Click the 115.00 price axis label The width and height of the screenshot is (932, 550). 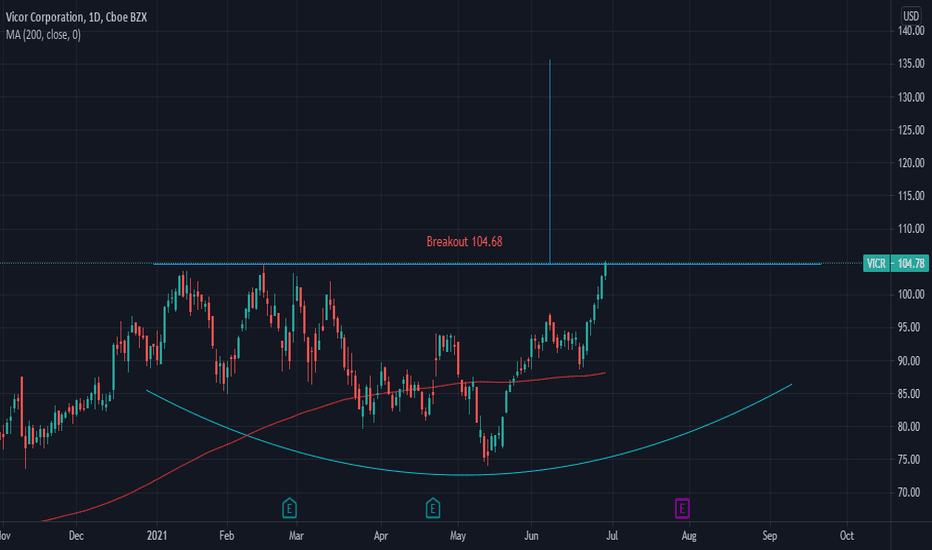[x=911, y=196]
